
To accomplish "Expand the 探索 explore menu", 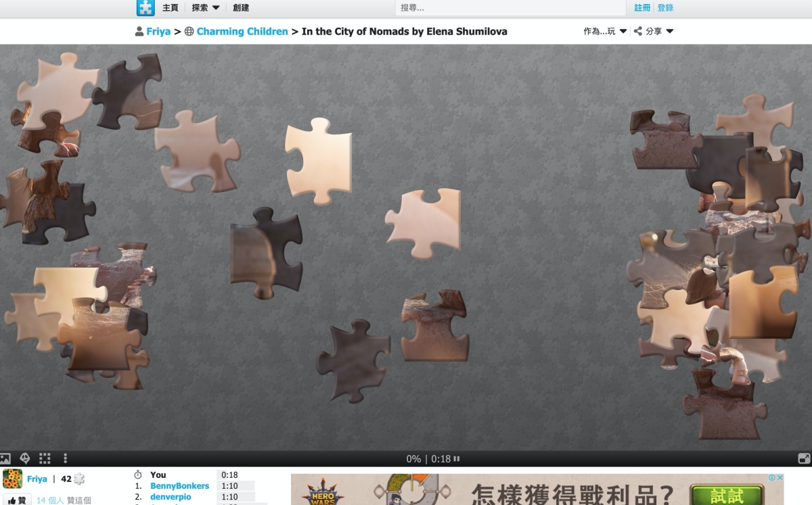I will [206, 8].
